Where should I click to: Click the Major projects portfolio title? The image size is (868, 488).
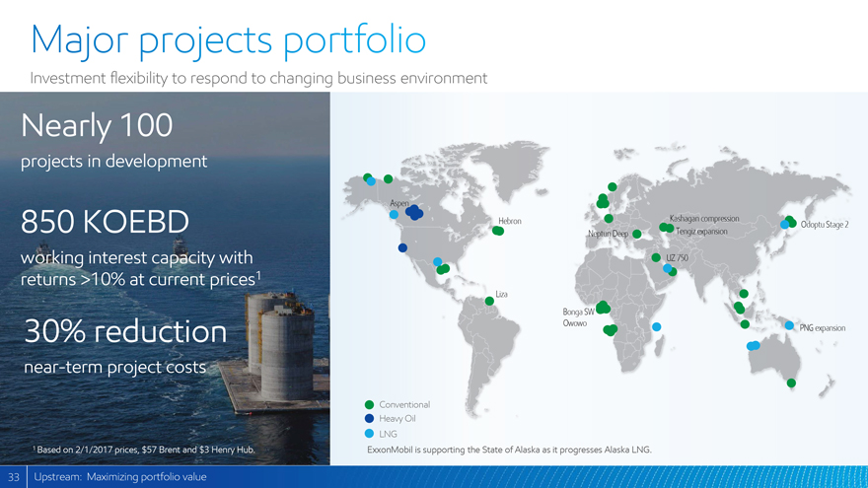229,39
